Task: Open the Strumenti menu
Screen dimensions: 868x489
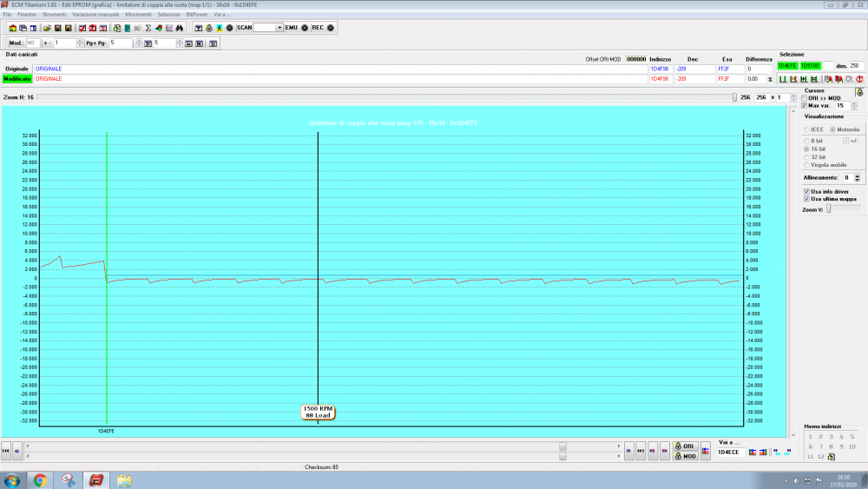Action: 54,15
